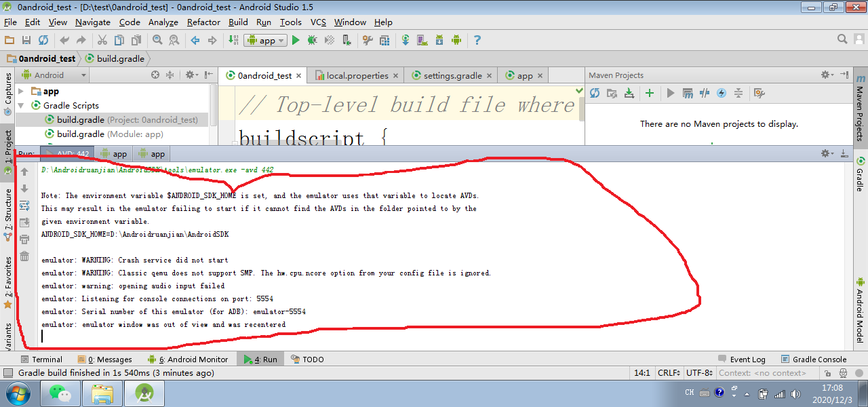Start debugging with the bug icon

[313, 40]
